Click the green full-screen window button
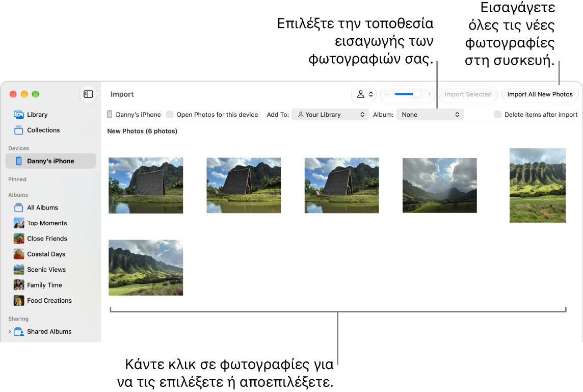The height and width of the screenshot is (392, 583). click(35, 94)
